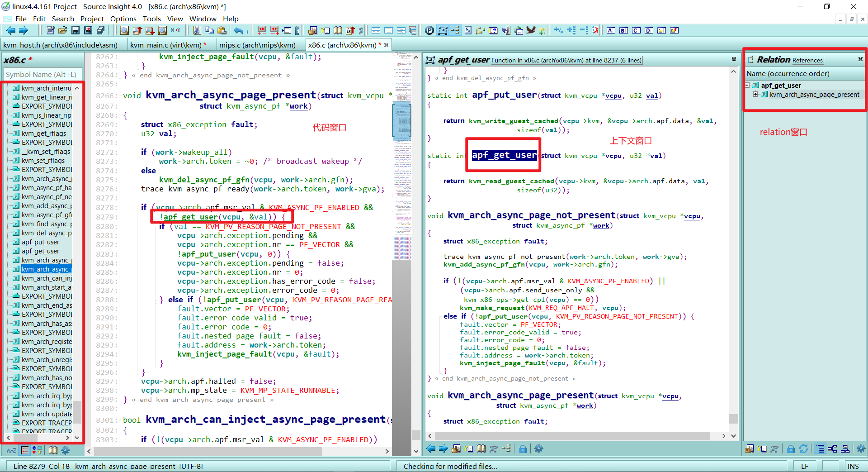Viewport: 868px width, 472px height.
Task: Select __kvm_set_rflags in symbol list
Action: pyautogui.click(x=46, y=151)
